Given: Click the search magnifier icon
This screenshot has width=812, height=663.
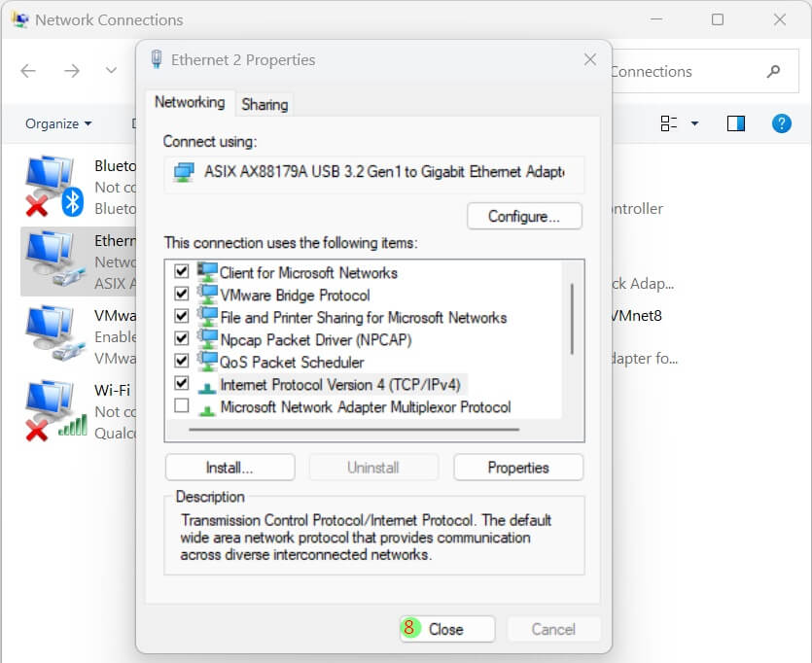Looking at the screenshot, I should (774, 71).
